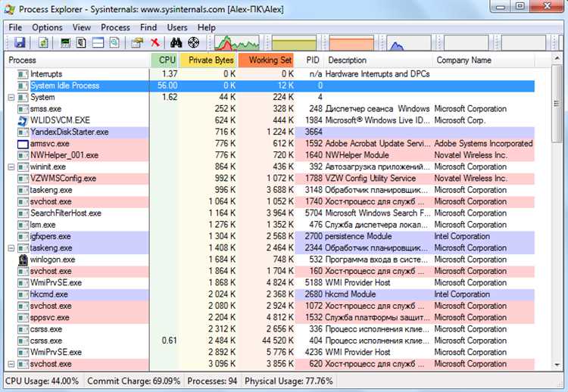This screenshot has width=568, height=392.
Task: Select the Interrupts process row
Action: point(270,74)
